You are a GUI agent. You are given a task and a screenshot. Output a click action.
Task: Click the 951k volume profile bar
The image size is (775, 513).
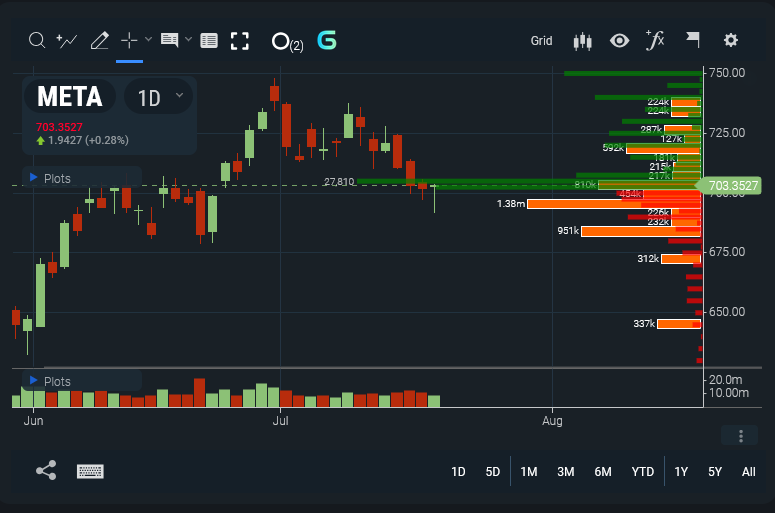[641, 231]
